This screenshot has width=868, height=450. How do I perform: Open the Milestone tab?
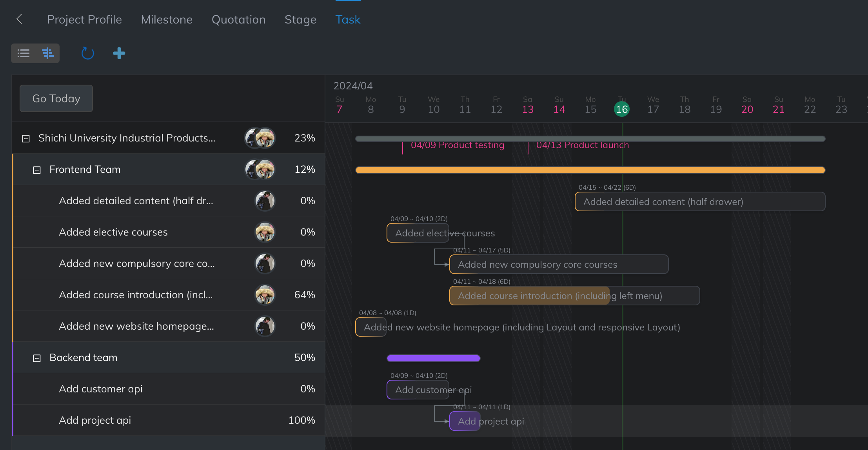(x=167, y=20)
